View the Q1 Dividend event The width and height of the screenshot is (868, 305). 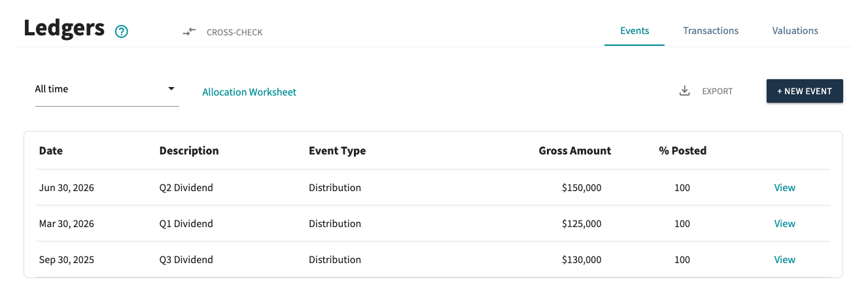pyautogui.click(x=784, y=224)
